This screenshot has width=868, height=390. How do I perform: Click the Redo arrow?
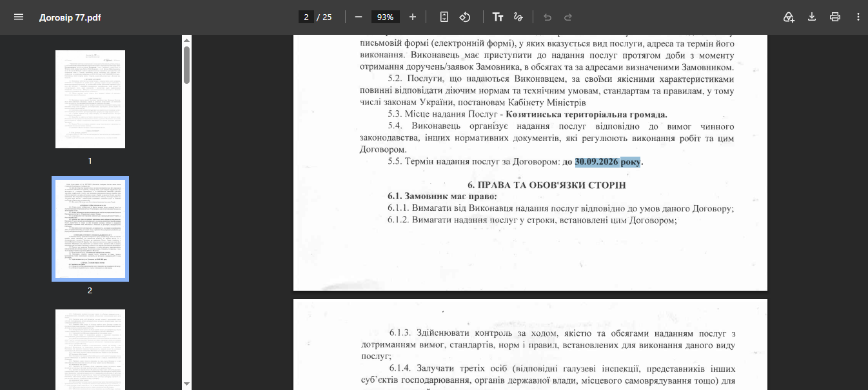[568, 17]
